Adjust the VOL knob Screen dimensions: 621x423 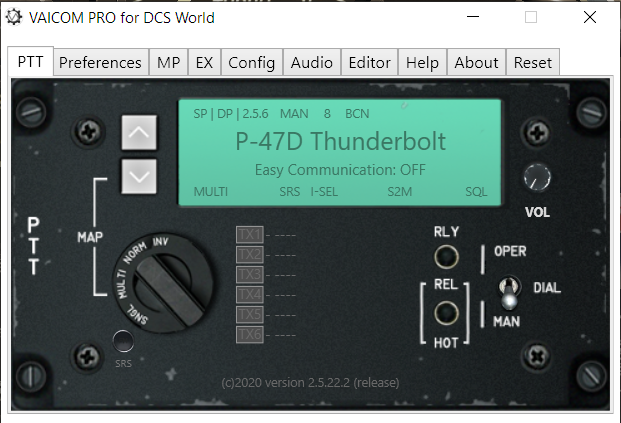point(537,178)
